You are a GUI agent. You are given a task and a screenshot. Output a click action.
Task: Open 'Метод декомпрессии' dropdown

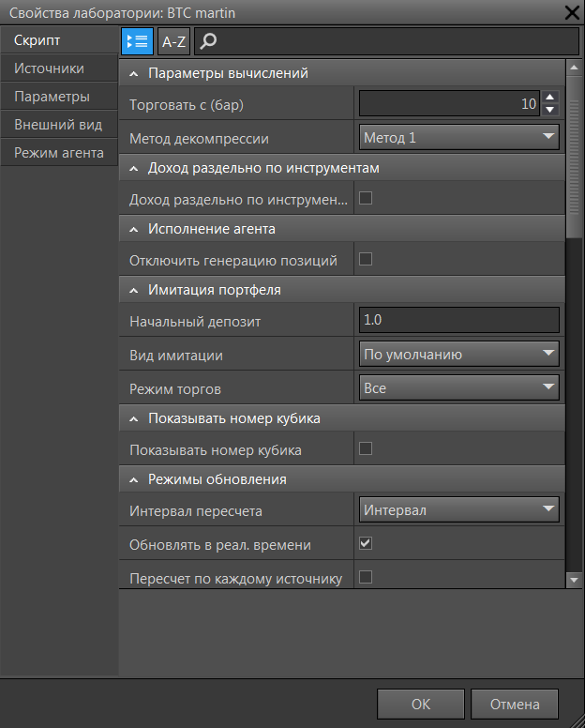pos(459,137)
